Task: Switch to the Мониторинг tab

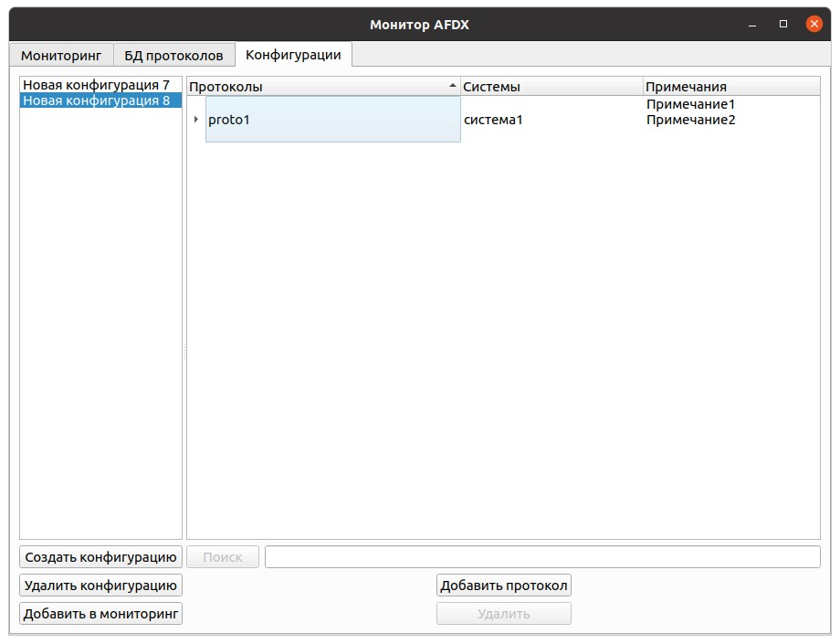Action: (x=61, y=55)
